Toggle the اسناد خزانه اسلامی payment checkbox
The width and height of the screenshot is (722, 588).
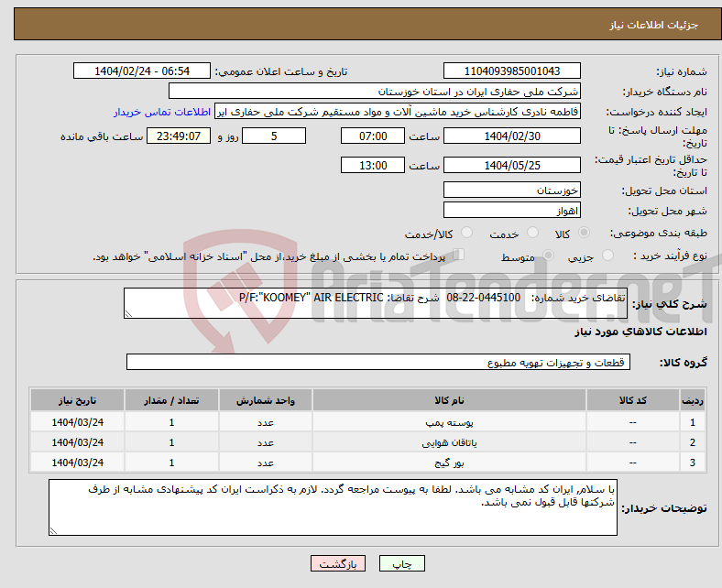[458, 255]
